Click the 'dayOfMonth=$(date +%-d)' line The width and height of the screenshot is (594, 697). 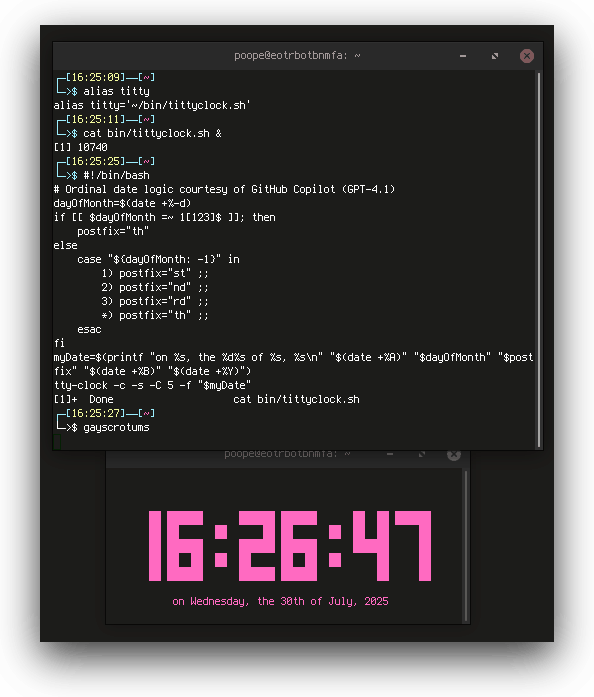122,203
